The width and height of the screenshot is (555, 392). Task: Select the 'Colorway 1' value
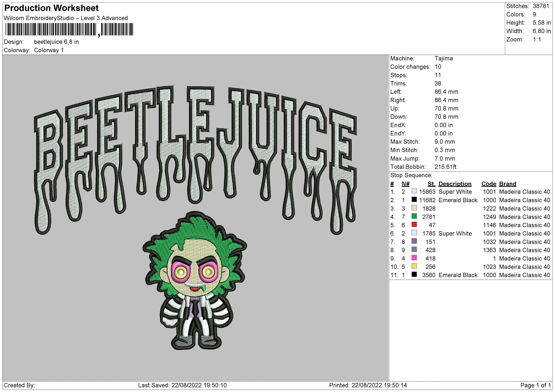click(x=49, y=50)
